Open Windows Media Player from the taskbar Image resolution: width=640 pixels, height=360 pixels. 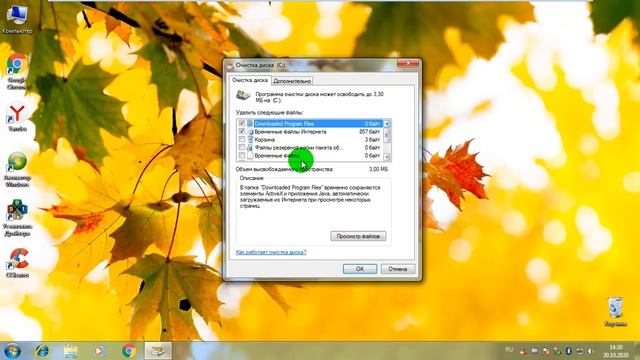[98, 351]
